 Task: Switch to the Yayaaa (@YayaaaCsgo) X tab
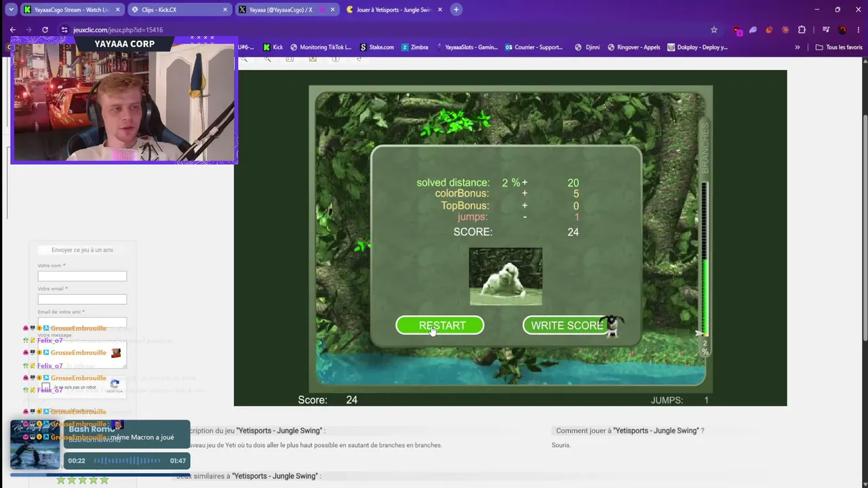[286, 9]
